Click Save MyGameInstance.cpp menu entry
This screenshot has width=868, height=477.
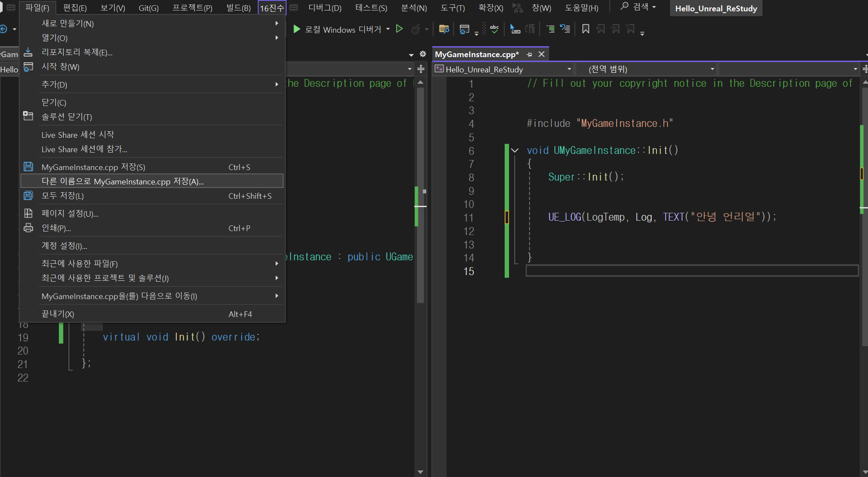pos(93,167)
